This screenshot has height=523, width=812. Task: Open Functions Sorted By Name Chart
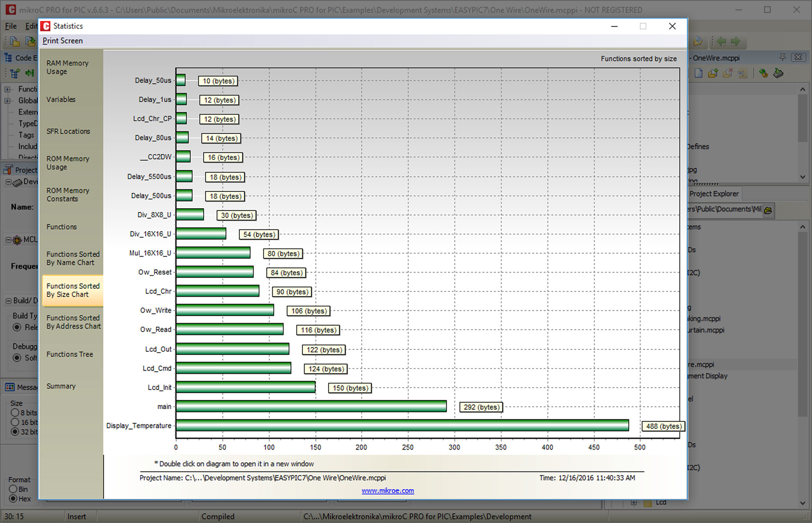73,258
